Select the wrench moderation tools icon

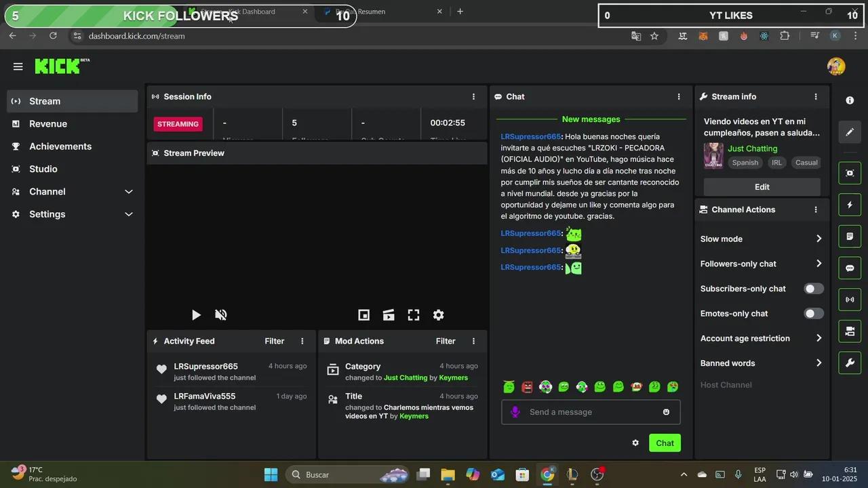coord(850,363)
